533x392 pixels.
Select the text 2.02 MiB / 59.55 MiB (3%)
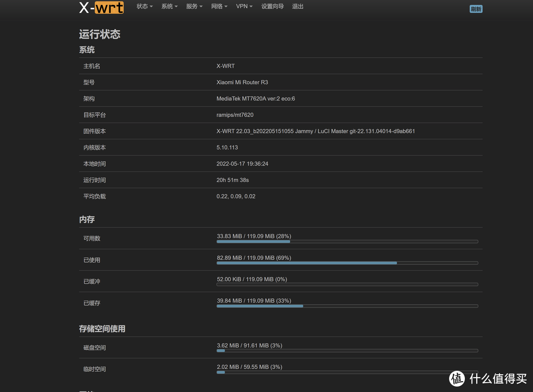click(250, 367)
